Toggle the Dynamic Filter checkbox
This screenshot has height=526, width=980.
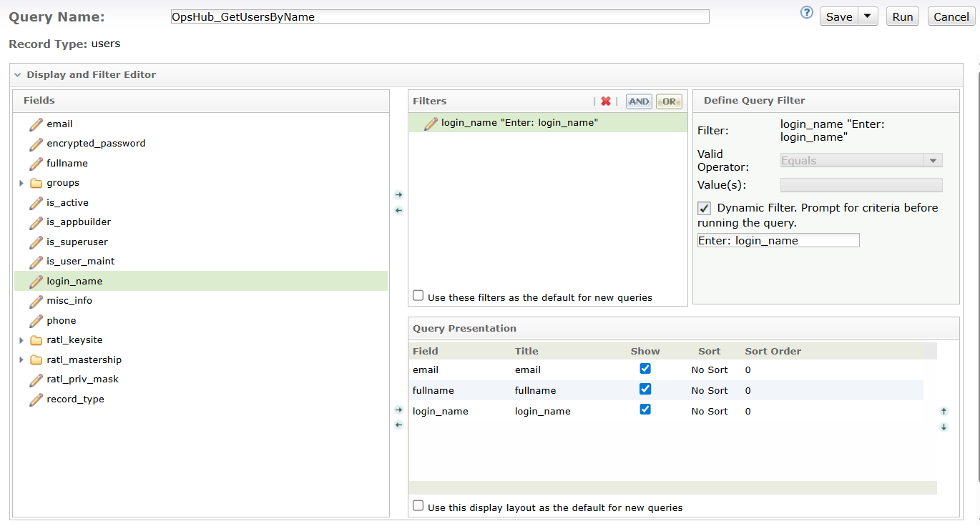click(x=705, y=208)
